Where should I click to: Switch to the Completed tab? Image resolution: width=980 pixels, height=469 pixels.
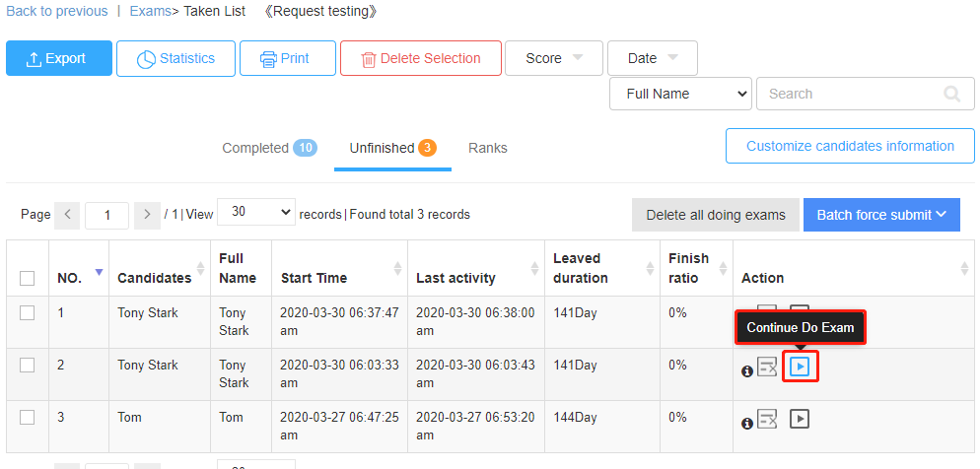coord(267,148)
